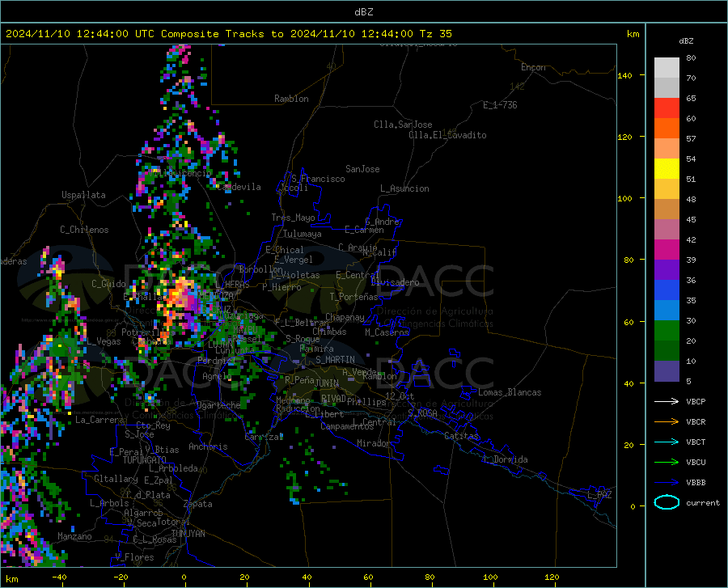Click the orange VBCR arrow in legend
The image size is (728, 588).
tap(667, 422)
